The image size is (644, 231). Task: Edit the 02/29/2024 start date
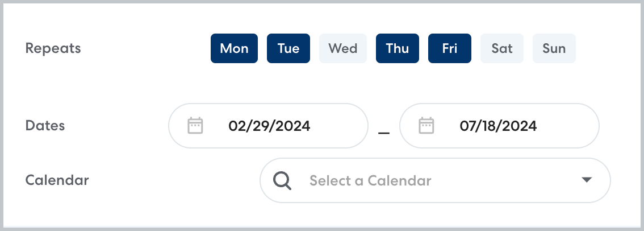click(x=269, y=126)
